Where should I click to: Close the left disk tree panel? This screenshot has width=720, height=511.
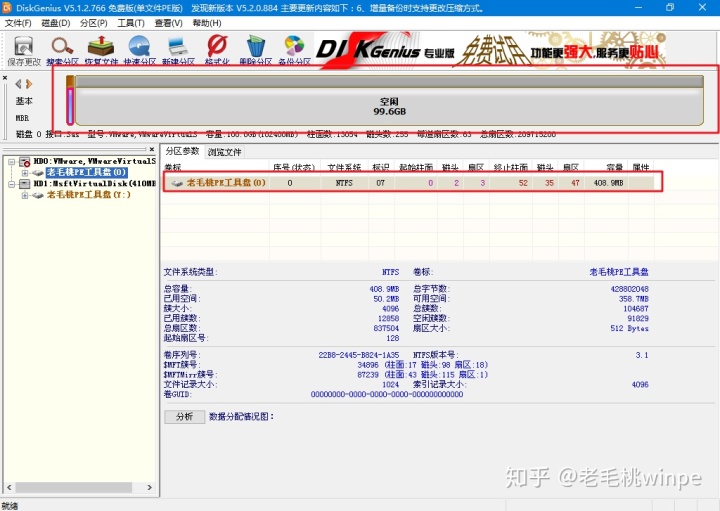click(152, 149)
